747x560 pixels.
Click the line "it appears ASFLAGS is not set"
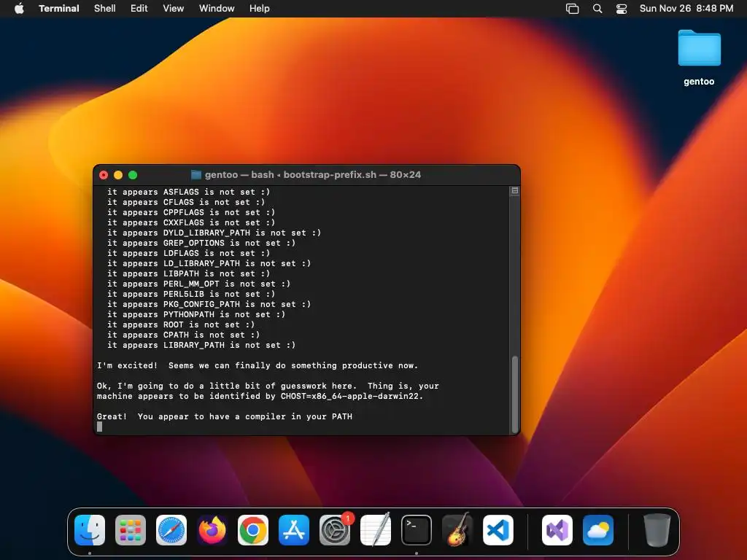coord(189,192)
